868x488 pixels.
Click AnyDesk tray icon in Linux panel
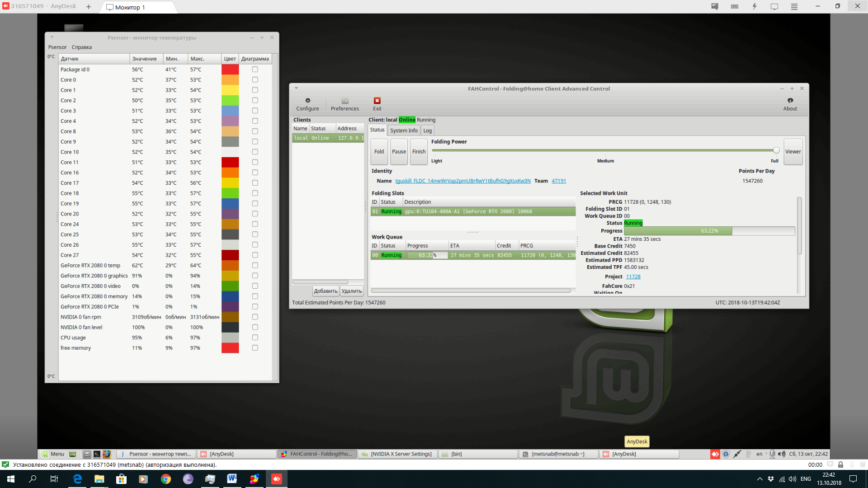point(715,454)
